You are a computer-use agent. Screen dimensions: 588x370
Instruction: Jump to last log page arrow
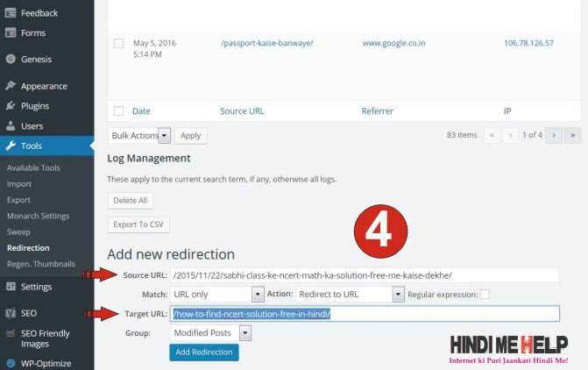pyautogui.click(x=572, y=135)
